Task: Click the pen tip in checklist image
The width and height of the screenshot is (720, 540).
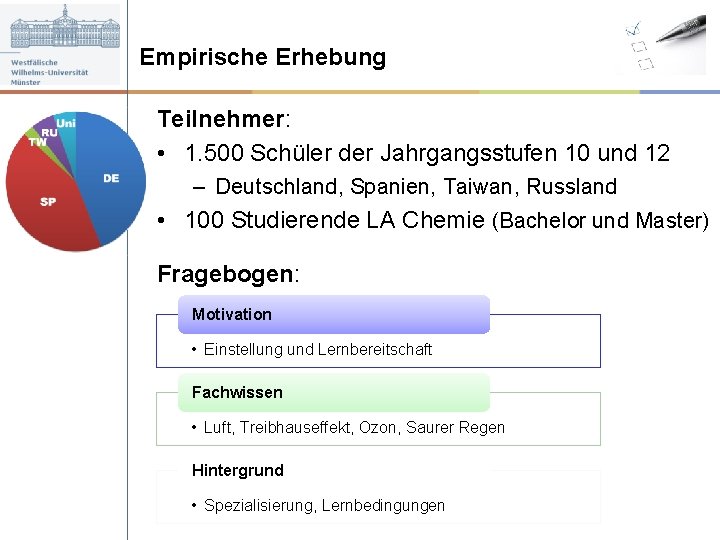Action: 658,41
